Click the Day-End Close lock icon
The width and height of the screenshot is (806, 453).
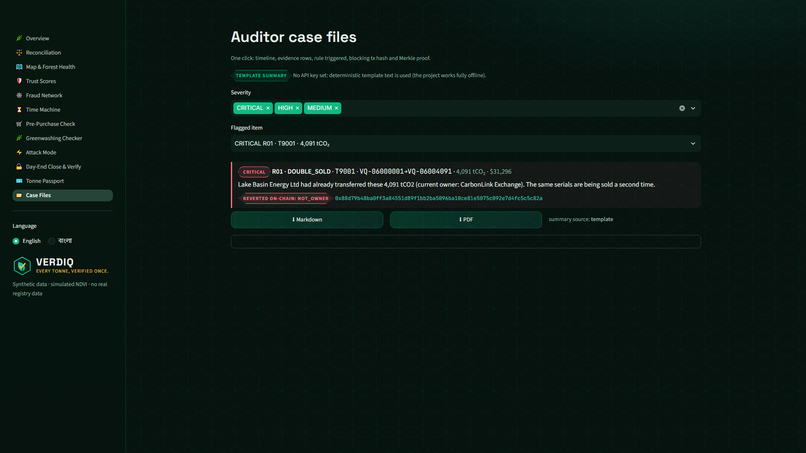pyautogui.click(x=19, y=167)
